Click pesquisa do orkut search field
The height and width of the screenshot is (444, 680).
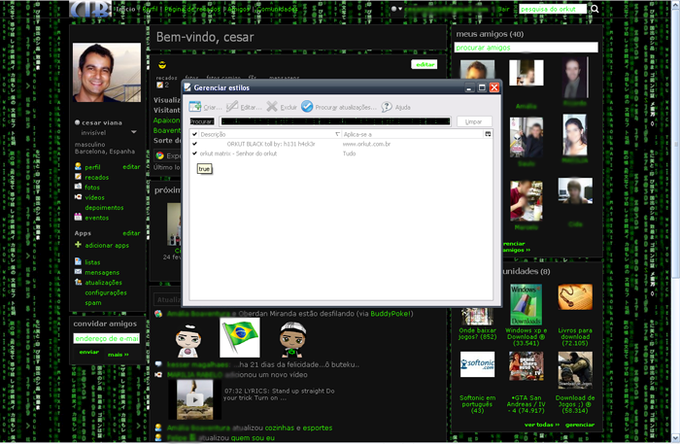coord(553,9)
